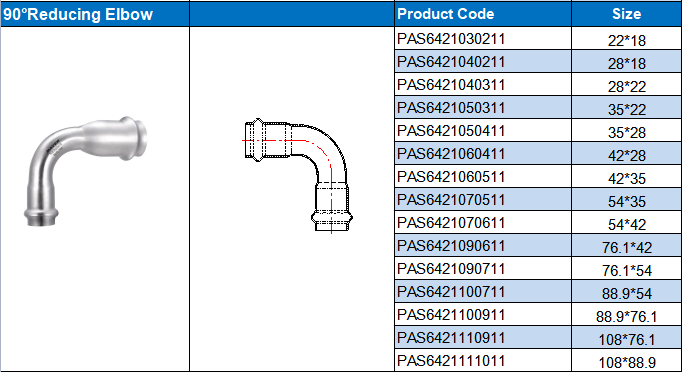Select the '90°Reducing Elbow' header cell
Viewport: 682px width, 372px height.
point(95,14)
